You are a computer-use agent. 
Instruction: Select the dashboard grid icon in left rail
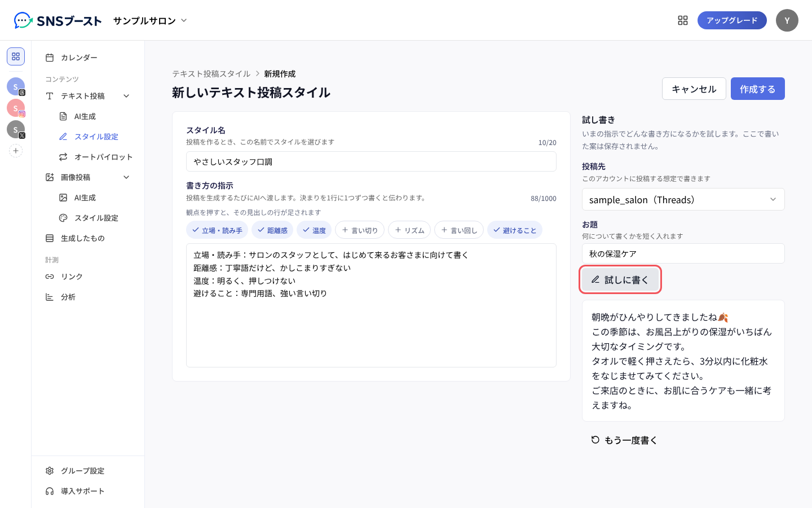pyautogui.click(x=16, y=56)
